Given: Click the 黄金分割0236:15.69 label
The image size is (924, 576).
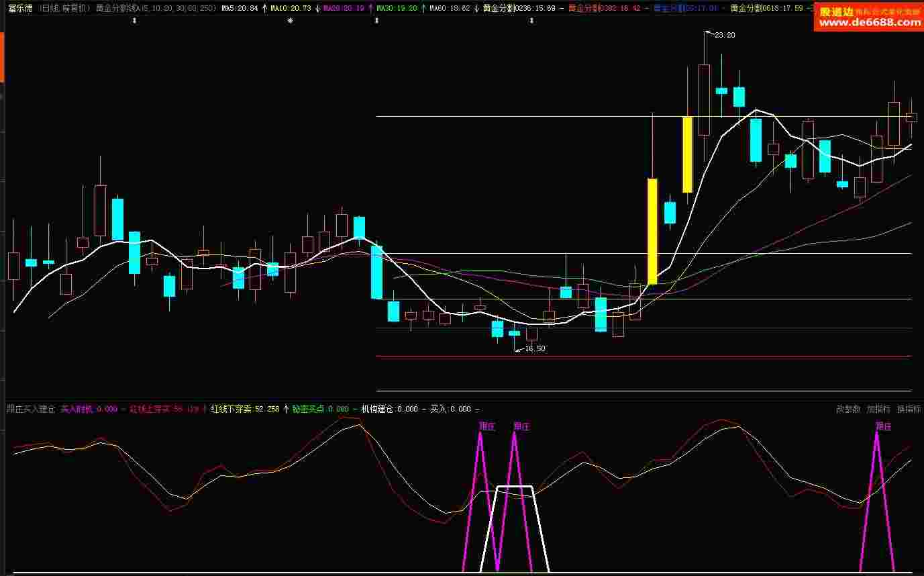Looking at the screenshot, I should 519,8.
